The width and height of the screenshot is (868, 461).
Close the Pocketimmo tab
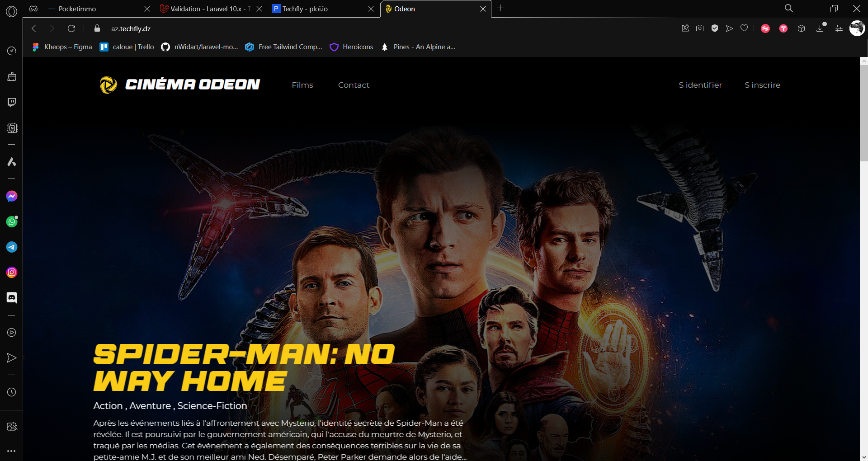[x=147, y=9]
